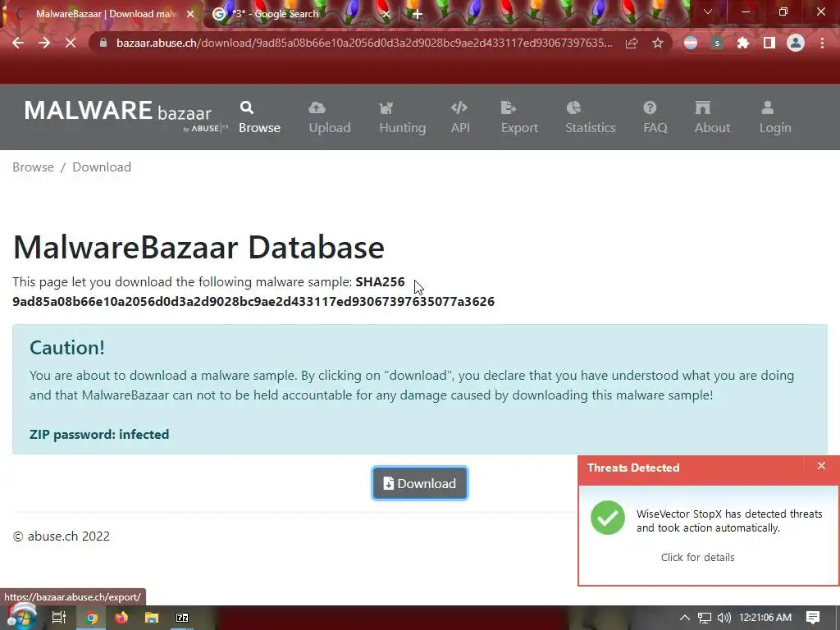
Task: Open the Action Center notifications icon
Action: pos(813,618)
